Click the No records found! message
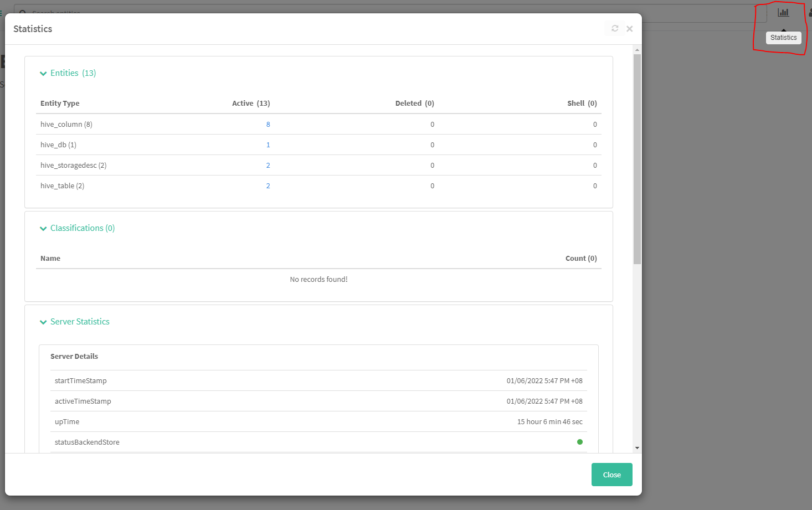 click(x=319, y=279)
